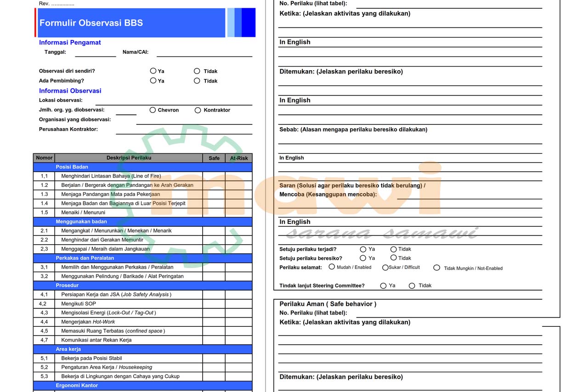Screen dimensions: 588x392
Task: Click At-Risk cell for Mengerjakan Hot-Work
Action: (x=238, y=322)
